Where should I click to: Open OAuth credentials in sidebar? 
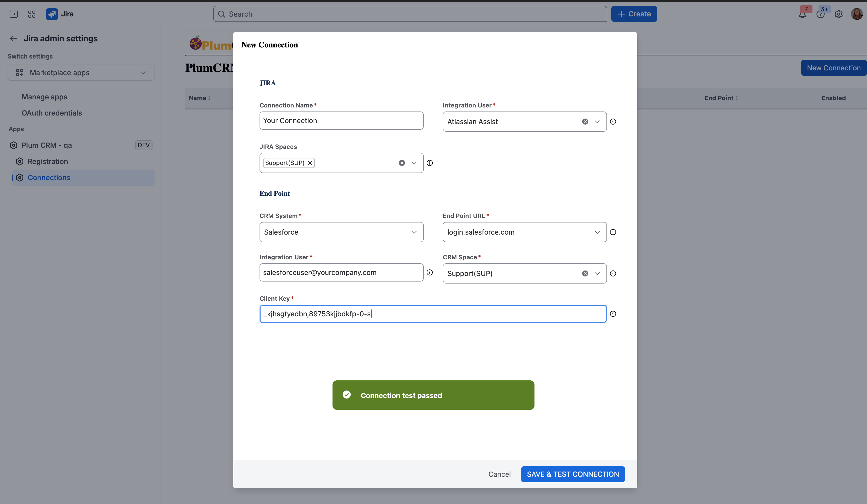click(52, 113)
